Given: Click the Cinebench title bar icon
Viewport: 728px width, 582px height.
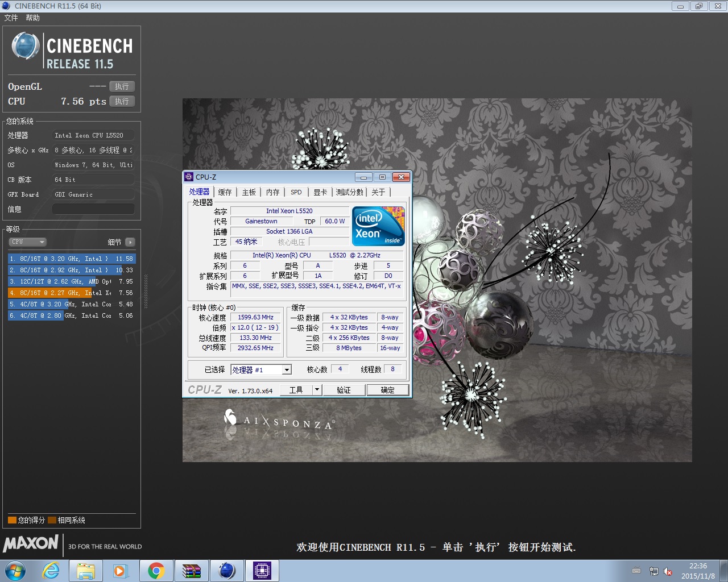Looking at the screenshot, I should (x=7, y=6).
